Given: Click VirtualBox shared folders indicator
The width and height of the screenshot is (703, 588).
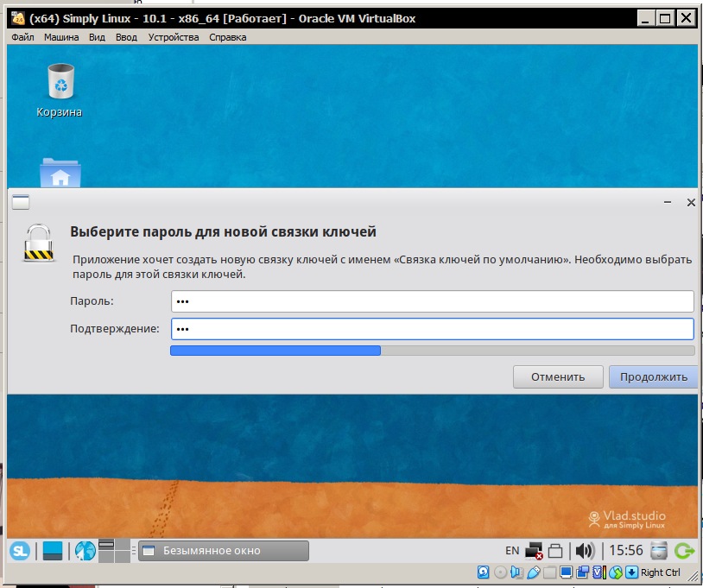Looking at the screenshot, I should 550,572.
